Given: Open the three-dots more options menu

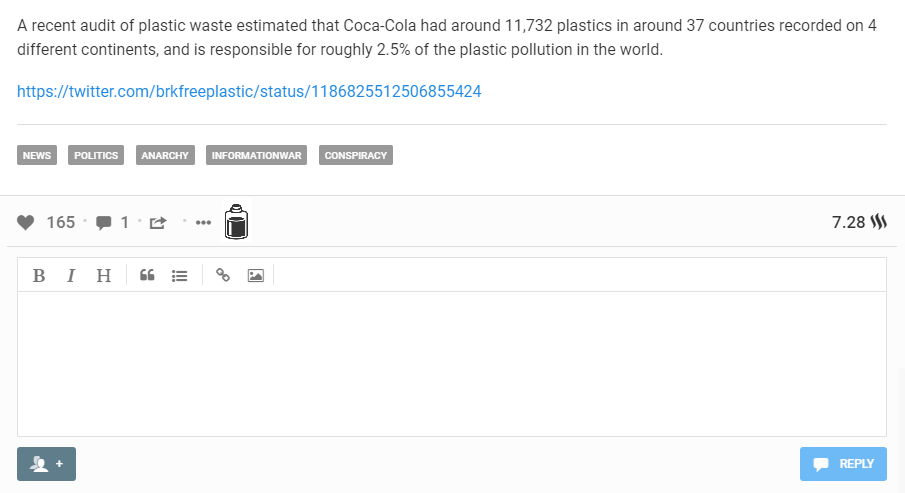Looking at the screenshot, I should (203, 222).
